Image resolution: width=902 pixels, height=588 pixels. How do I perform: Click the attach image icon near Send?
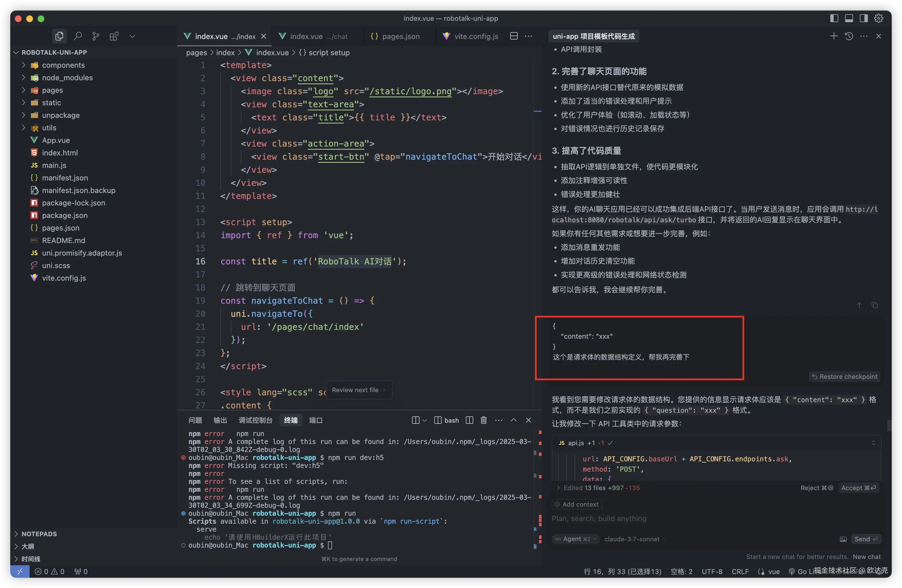tap(843, 539)
